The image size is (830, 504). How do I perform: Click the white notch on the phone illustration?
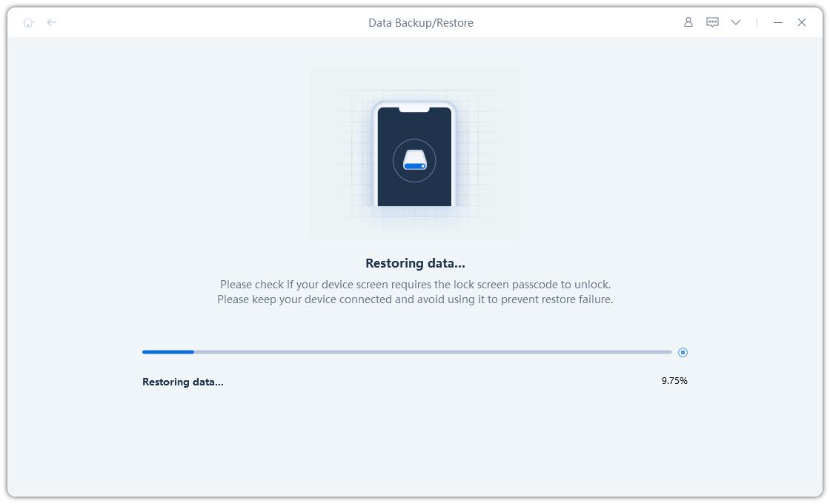point(414,110)
